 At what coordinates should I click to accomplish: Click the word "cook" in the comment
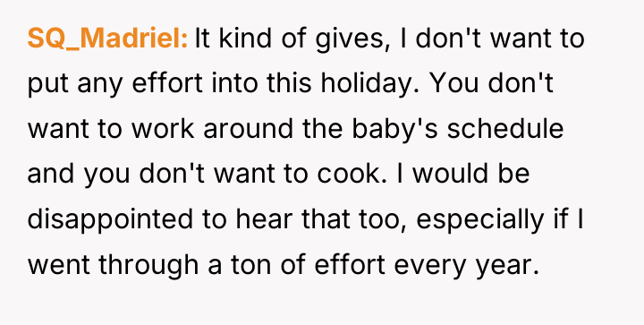(x=349, y=173)
